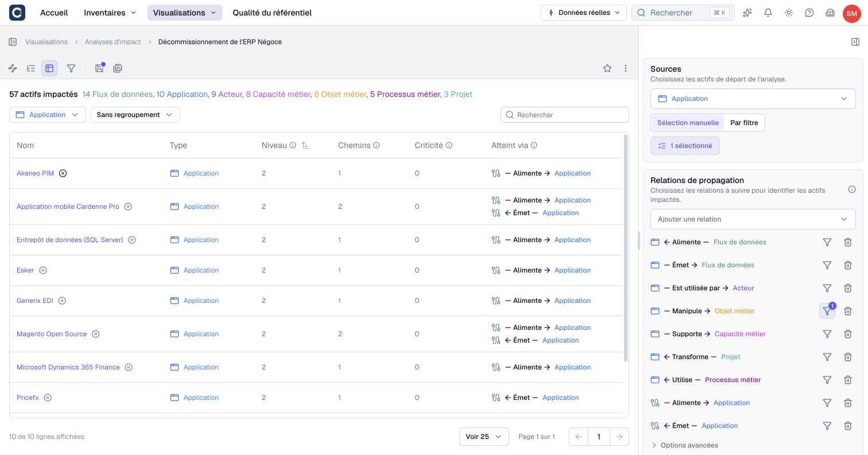Open the 'Akeneo PIM' link

coord(35,173)
